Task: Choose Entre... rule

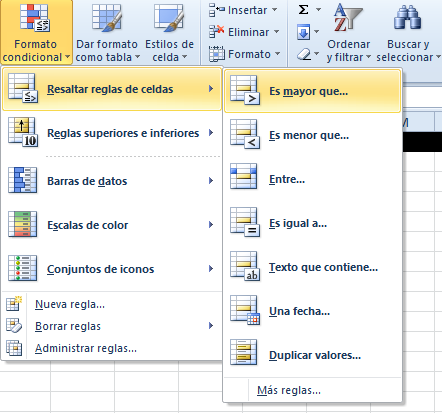Action: [312, 179]
